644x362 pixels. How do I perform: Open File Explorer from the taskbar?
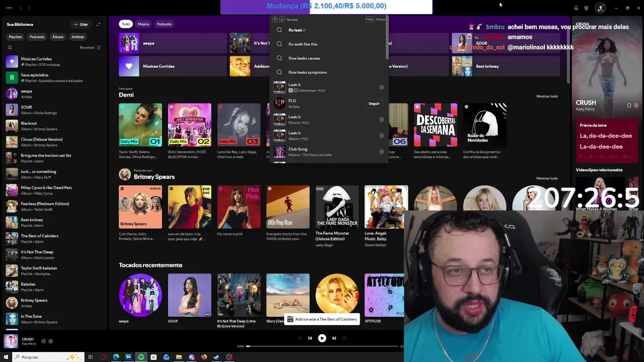click(179, 357)
